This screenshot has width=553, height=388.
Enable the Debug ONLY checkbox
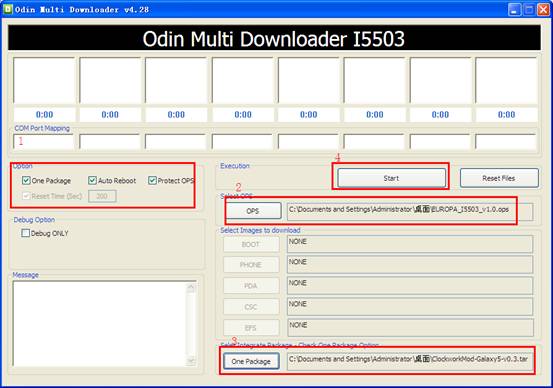pos(25,233)
